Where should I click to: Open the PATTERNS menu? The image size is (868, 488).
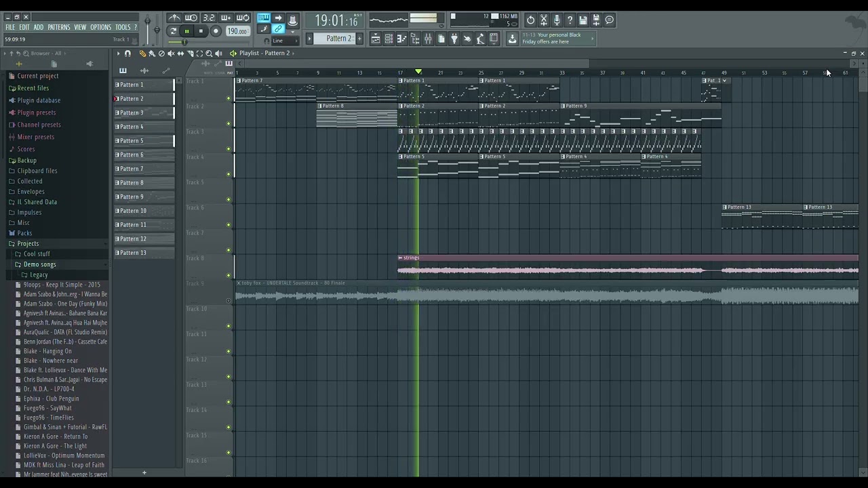coord(58,27)
